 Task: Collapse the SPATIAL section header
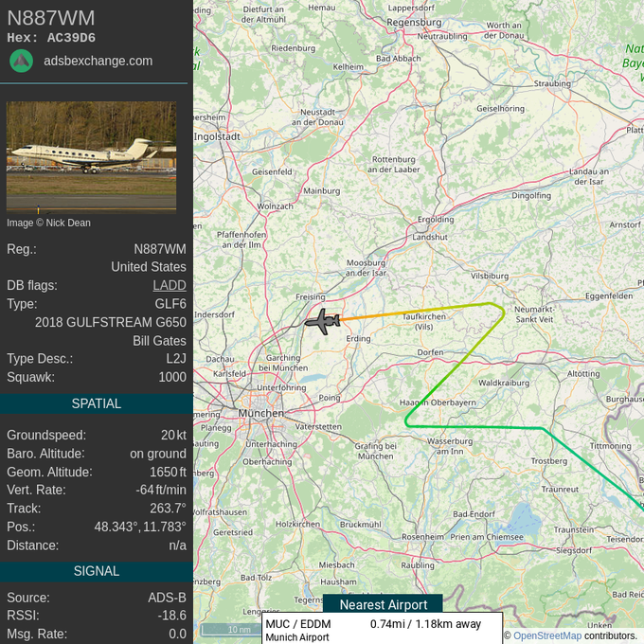pos(97,403)
